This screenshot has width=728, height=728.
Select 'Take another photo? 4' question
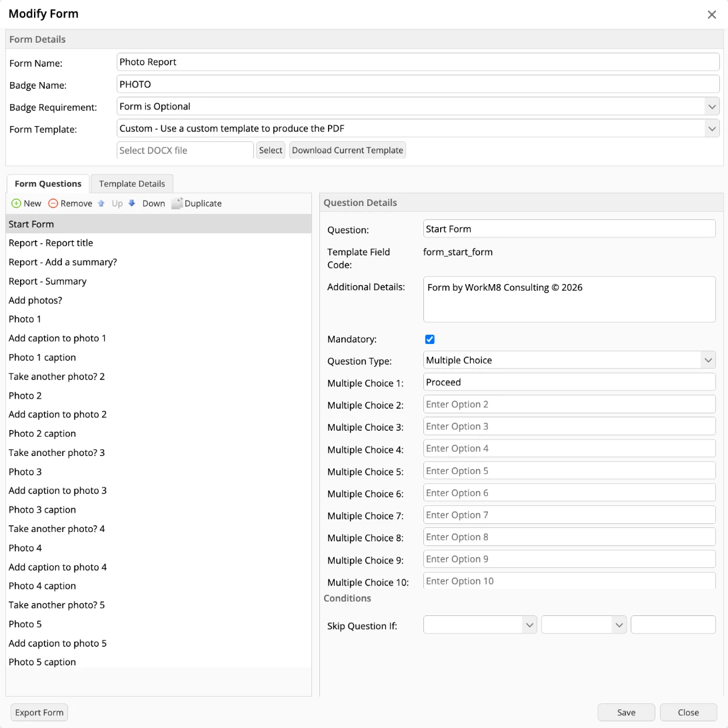[158, 529]
